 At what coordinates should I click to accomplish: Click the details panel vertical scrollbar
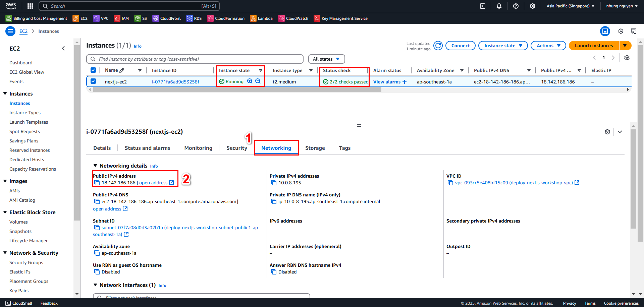coord(633,179)
